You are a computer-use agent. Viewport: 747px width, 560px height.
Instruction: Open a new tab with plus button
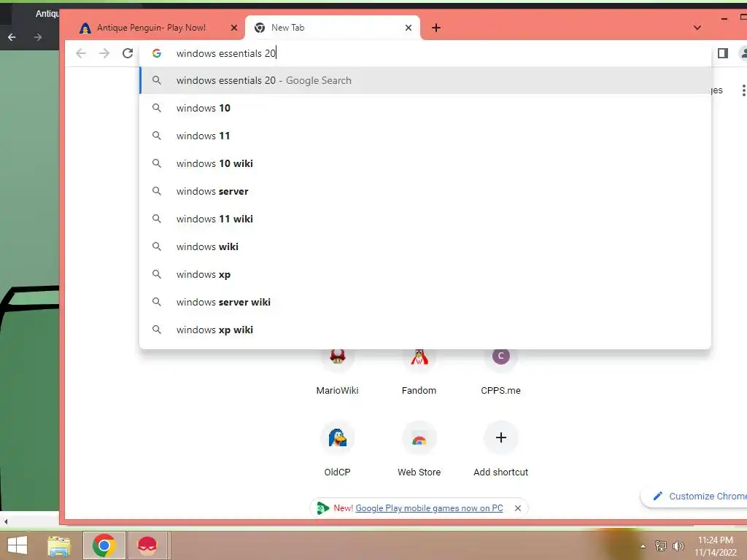[436, 28]
